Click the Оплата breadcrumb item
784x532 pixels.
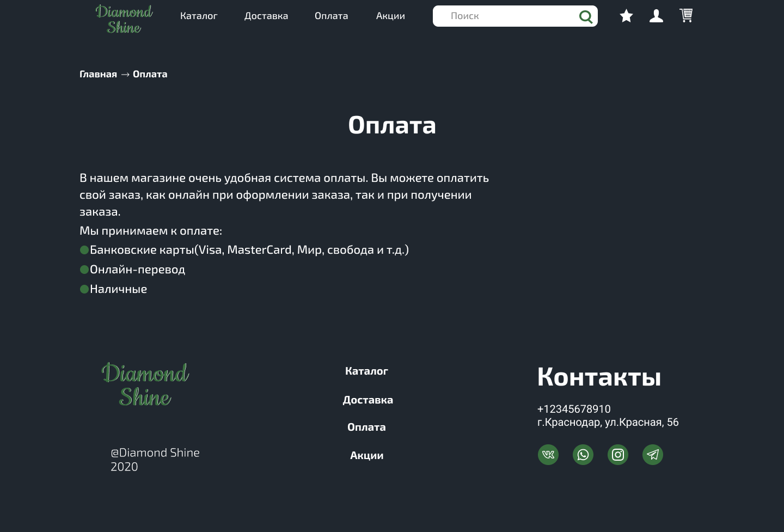150,74
